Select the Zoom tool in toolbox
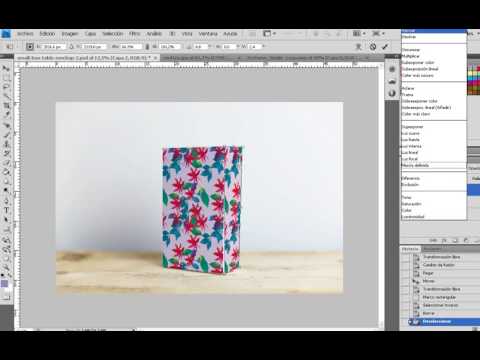 click(6, 268)
